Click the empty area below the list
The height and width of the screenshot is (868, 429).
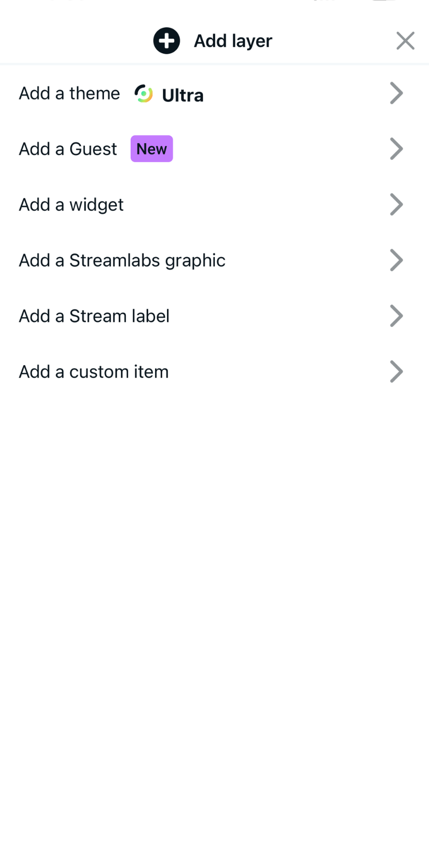(x=214, y=597)
